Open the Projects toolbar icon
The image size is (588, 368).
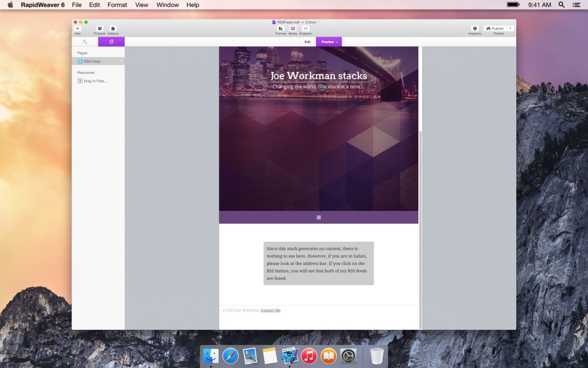click(x=100, y=29)
